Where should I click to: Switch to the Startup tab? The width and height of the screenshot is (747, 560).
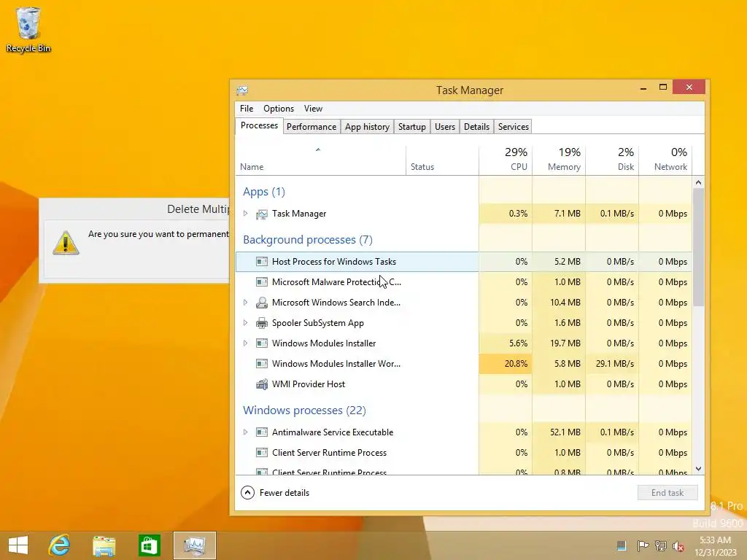tap(412, 127)
